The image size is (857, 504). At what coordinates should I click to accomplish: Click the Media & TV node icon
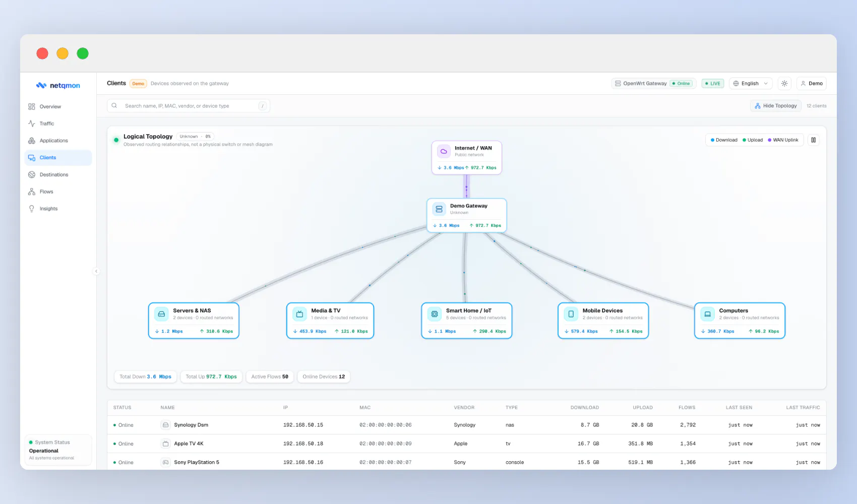[299, 314]
